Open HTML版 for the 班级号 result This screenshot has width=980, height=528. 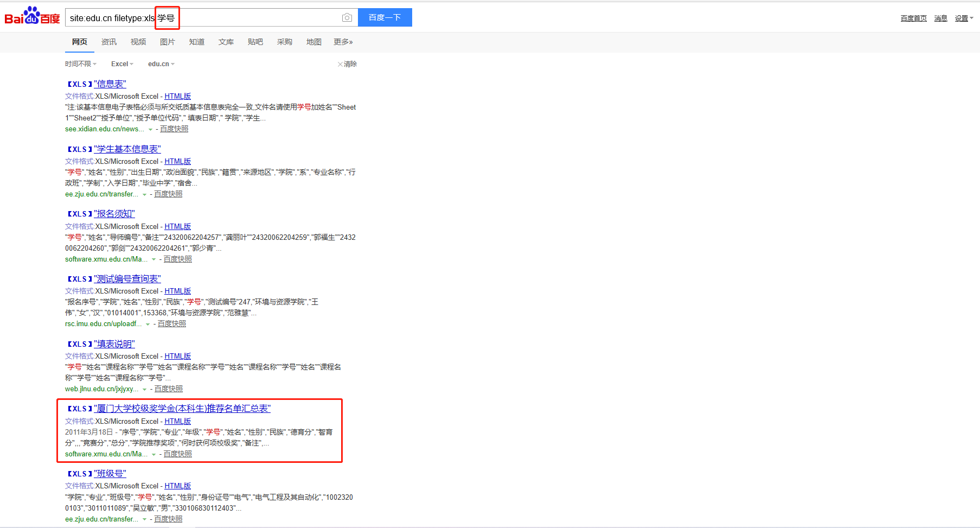pyautogui.click(x=178, y=486)
